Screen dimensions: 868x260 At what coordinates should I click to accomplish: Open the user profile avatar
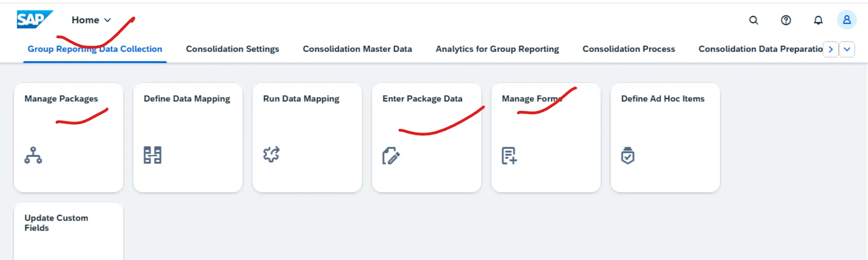[846, 20]
